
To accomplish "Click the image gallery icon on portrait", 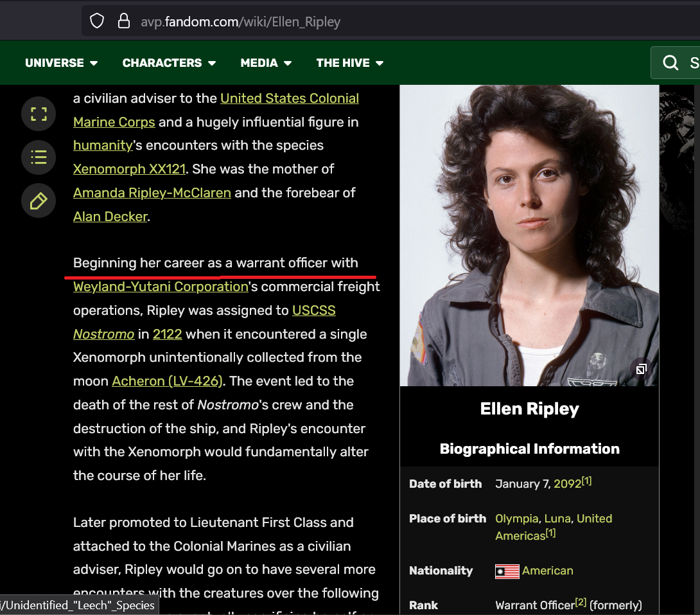I will 642,369.
